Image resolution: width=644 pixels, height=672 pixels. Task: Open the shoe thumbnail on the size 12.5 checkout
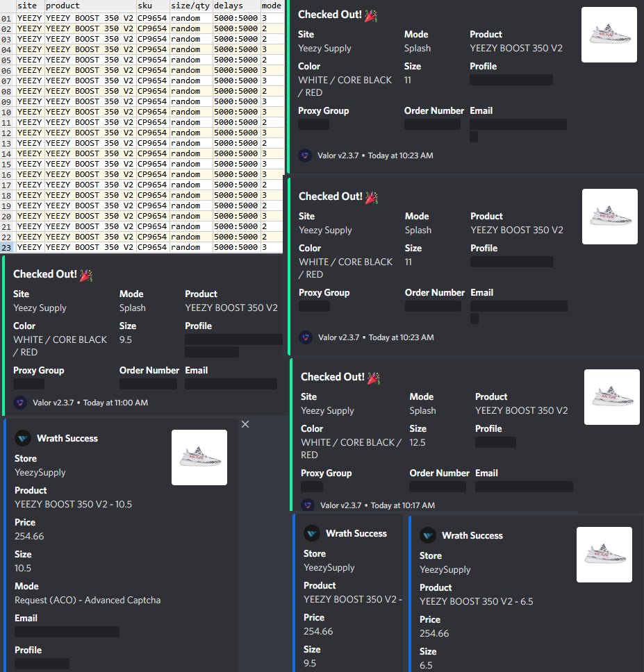[x=612, y=397]
